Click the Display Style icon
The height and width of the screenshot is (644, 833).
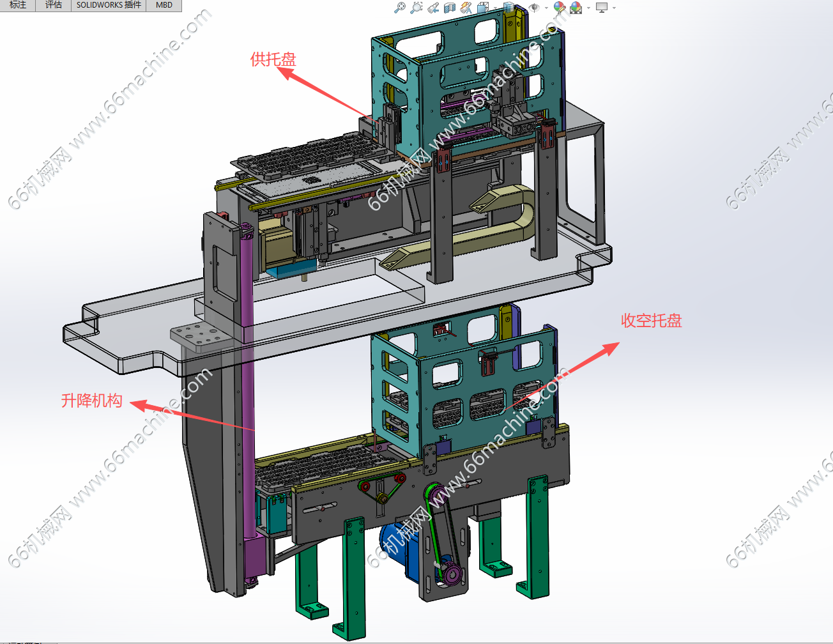508,8
